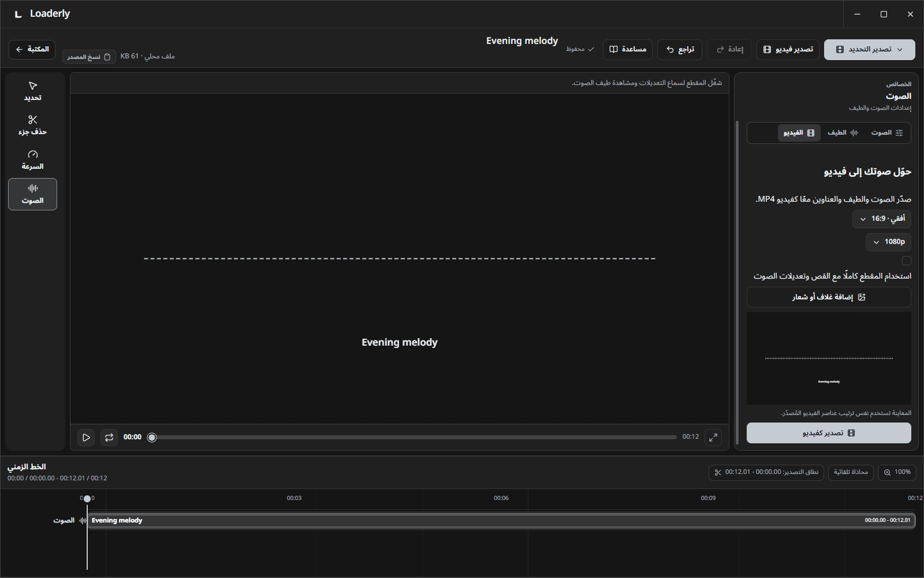924x578 pixels.
Task: Click the properties panel scrollbar
Action: pos(737,283)
